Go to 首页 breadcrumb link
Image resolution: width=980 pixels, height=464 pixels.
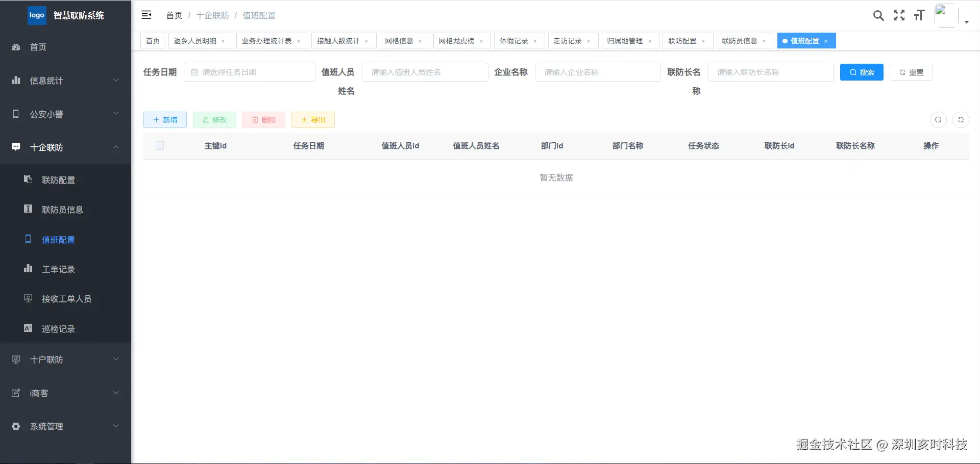coord(174,15)
